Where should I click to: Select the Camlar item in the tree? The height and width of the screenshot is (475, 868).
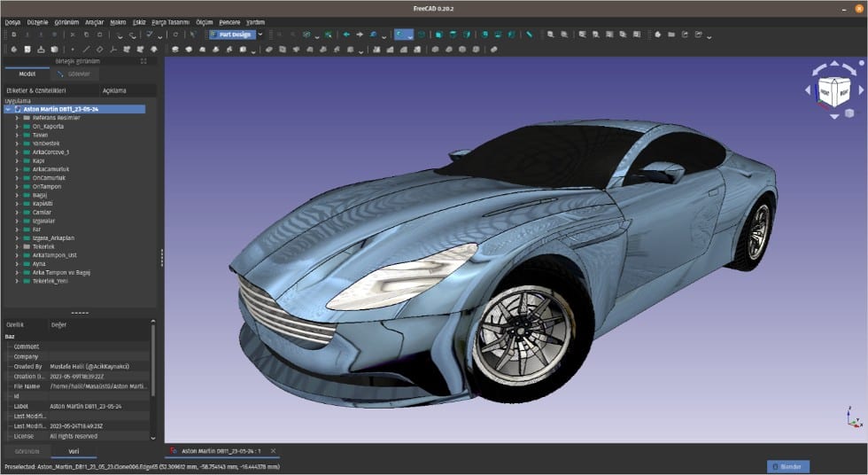click(x=42, y=212)
